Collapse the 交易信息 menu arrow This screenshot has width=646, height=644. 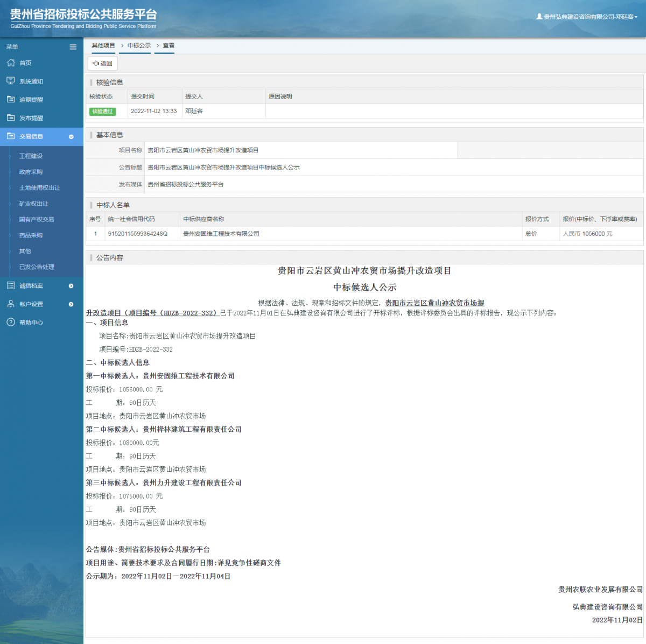(71, 137)
